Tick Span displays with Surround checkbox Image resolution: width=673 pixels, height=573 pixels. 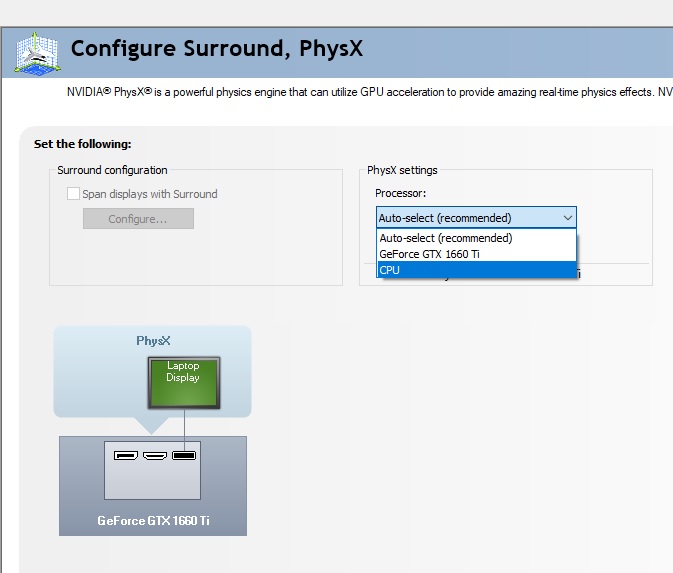click(x=73, y=194)
